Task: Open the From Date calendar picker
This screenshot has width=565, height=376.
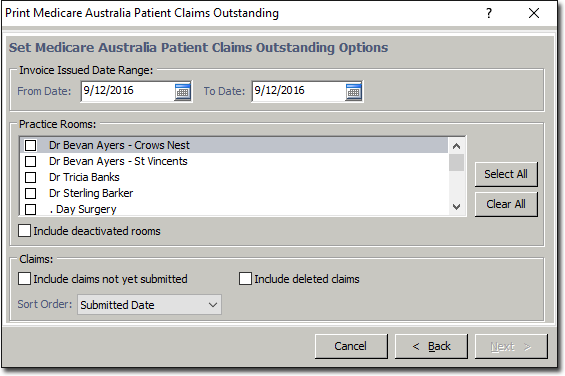Action: pyautogui.click(x=183, y=92)
